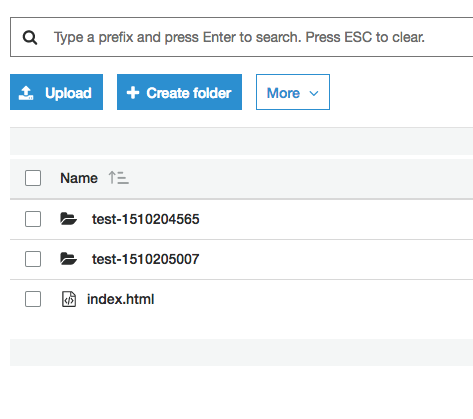Click the sort ascending icon beside Name
473x419 pixels.
pos(118,178)
